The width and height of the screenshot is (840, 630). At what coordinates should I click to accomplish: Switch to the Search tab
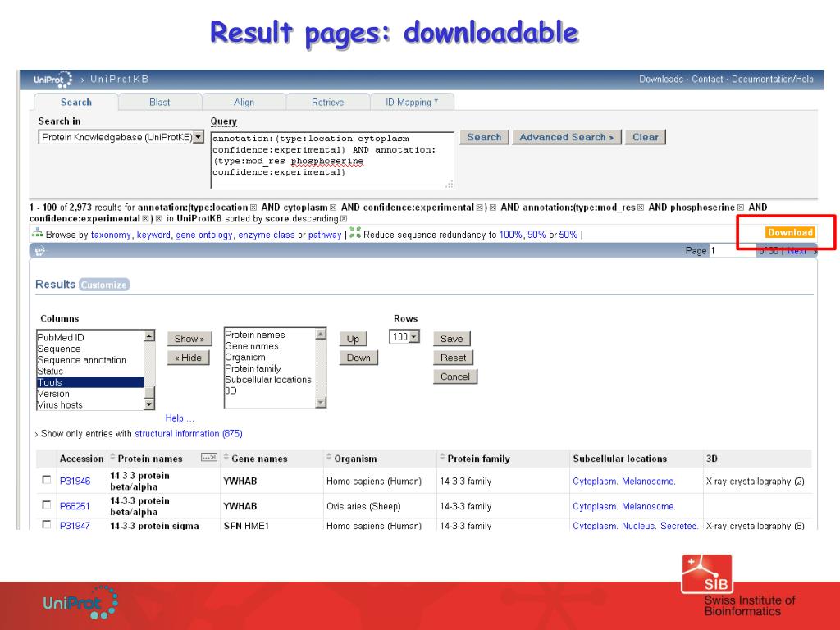pyautogui.click(x=76, y=102)
